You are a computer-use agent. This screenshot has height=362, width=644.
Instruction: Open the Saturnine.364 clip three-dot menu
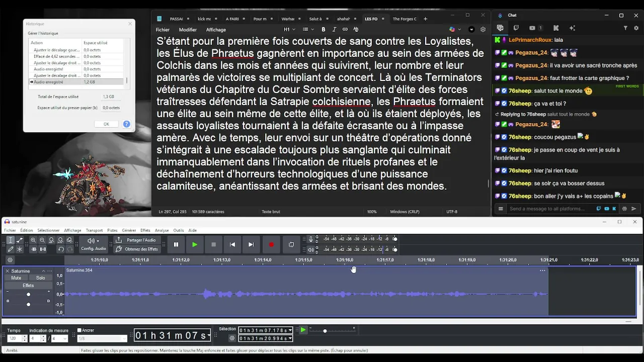(542, 270)
